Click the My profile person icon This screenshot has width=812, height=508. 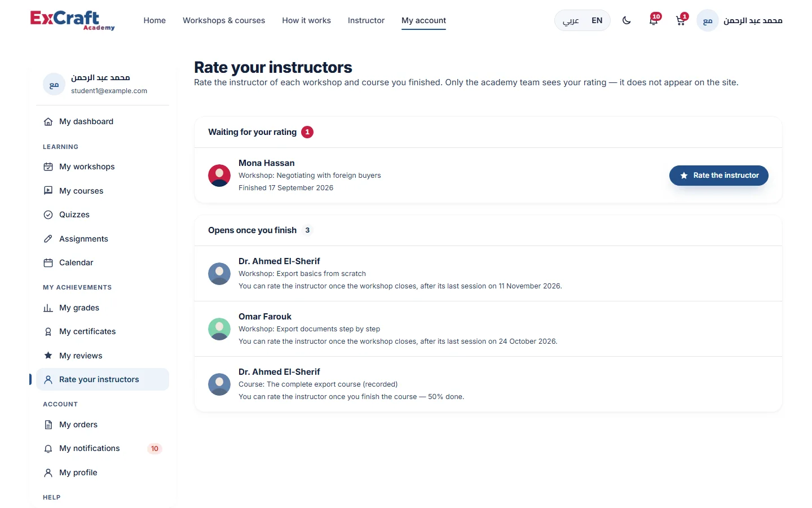(x=48, y=472)
